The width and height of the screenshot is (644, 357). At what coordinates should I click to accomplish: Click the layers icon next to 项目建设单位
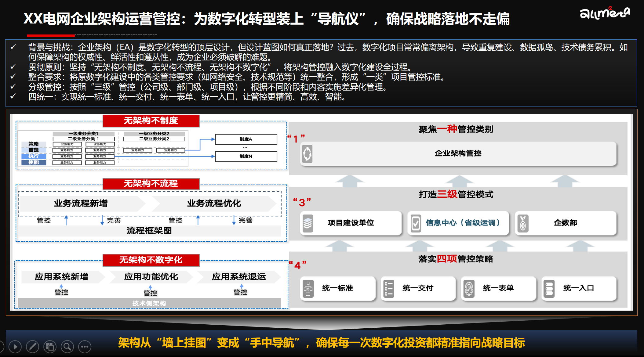(308, 223)
